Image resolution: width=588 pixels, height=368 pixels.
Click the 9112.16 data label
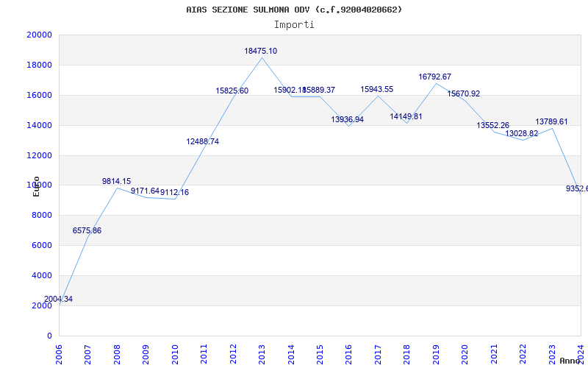174,192
